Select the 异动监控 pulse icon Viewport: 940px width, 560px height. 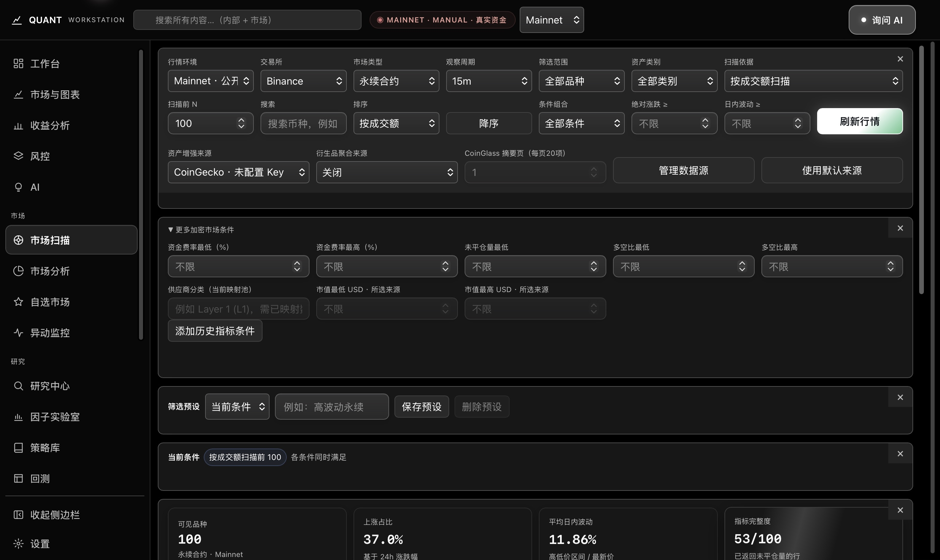18,333
